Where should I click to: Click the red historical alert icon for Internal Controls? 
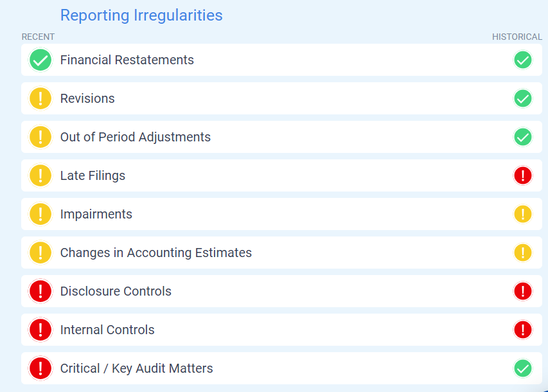coord(523,330)
